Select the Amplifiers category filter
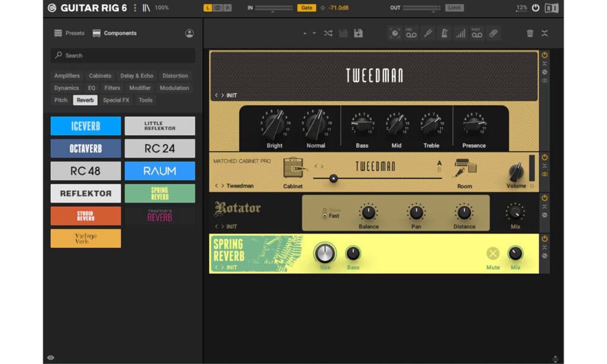607x364 pixels. tap(67, 76)
